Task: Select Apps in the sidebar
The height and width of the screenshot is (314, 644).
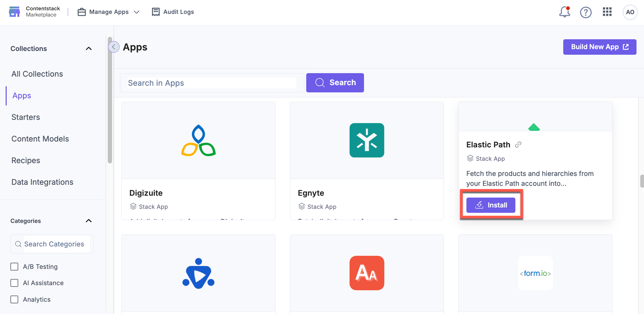Action: click(x=22, y=96)
